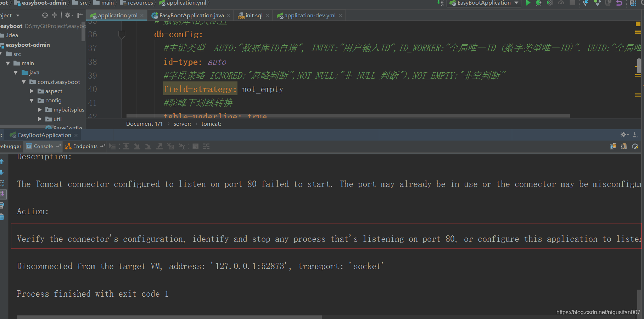Click the Force Step Into debug icon
644x319 pixels.
pyautogui.click(x=148, y=147)
